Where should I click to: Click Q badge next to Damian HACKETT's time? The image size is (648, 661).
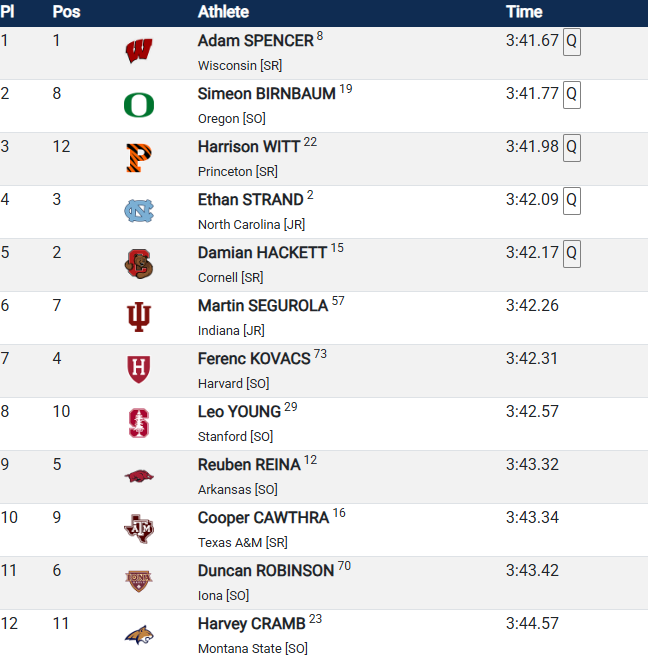coord(572,254)
